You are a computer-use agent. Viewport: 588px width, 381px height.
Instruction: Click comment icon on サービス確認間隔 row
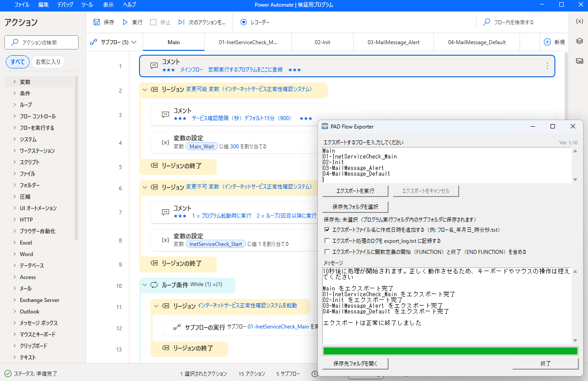tap(166, 115)
